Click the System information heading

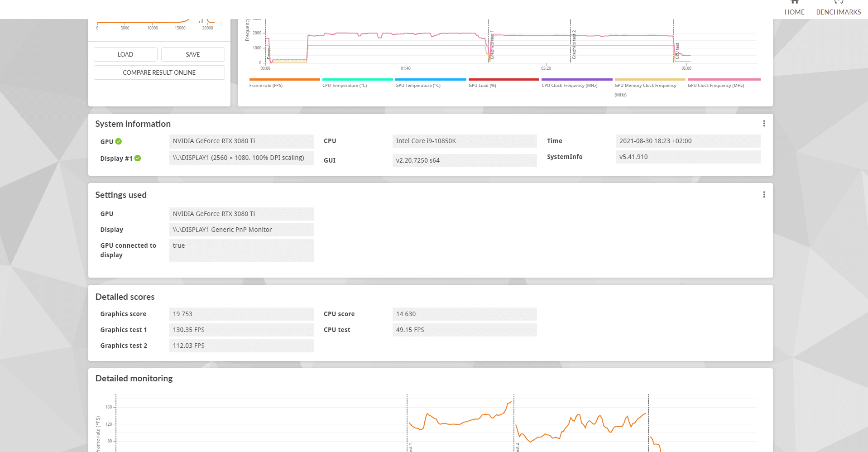(133, 124)
